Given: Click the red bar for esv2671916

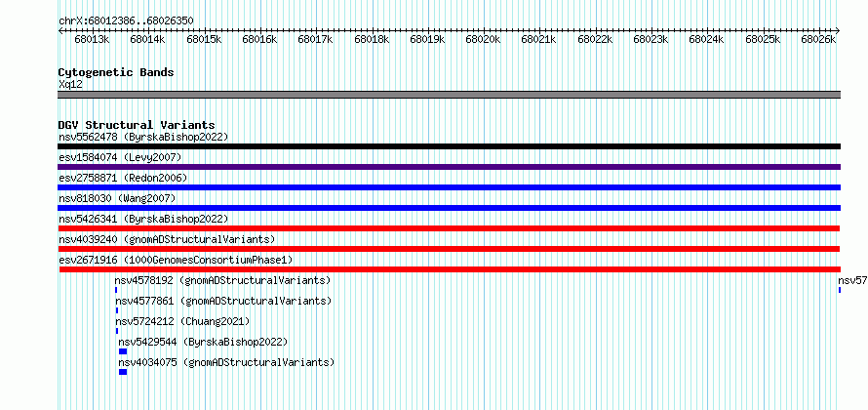Looking at the screenshot, I should pyautogui.click(x=449, y=269).
